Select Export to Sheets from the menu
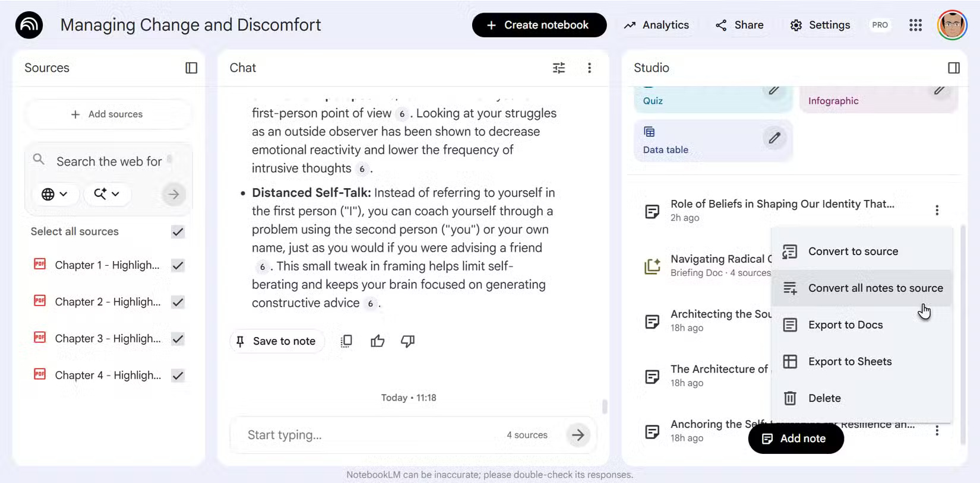The image size is (980, 483). [x=850, y=361]
